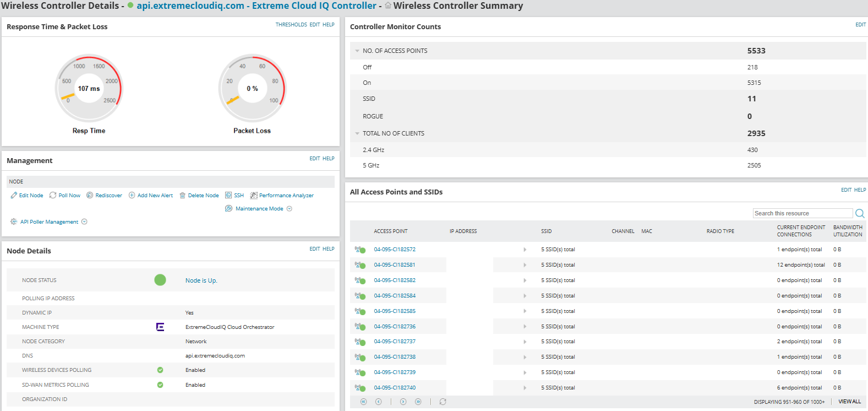The image size is (868, 411).
Task: Go to last page of access points
Action: [x=418, y=402]
